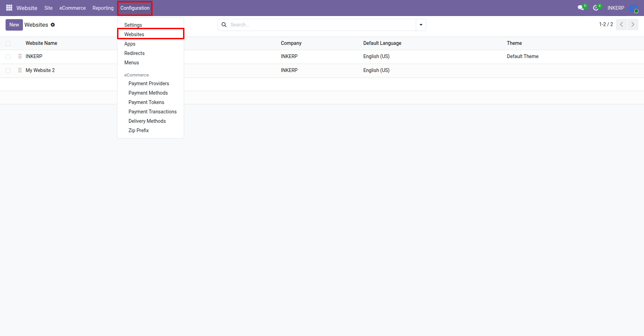Open the activities clock icon
This screenshot has width=644, height=336.
point(596,8)
